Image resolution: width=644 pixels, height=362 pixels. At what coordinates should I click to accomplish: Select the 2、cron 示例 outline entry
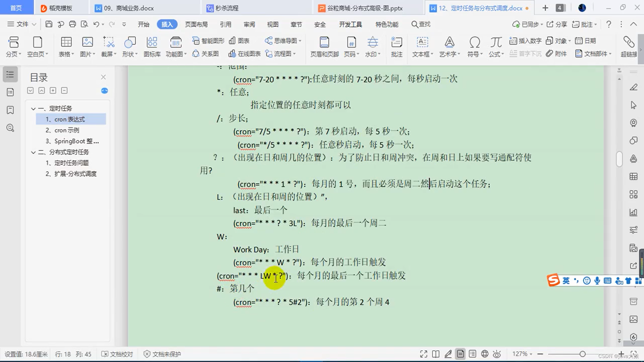click(62, 130)
